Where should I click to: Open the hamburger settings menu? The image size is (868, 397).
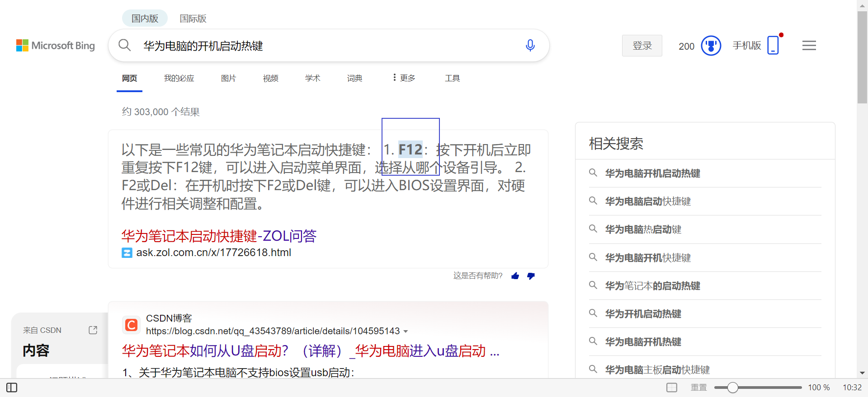pos(809,46)
